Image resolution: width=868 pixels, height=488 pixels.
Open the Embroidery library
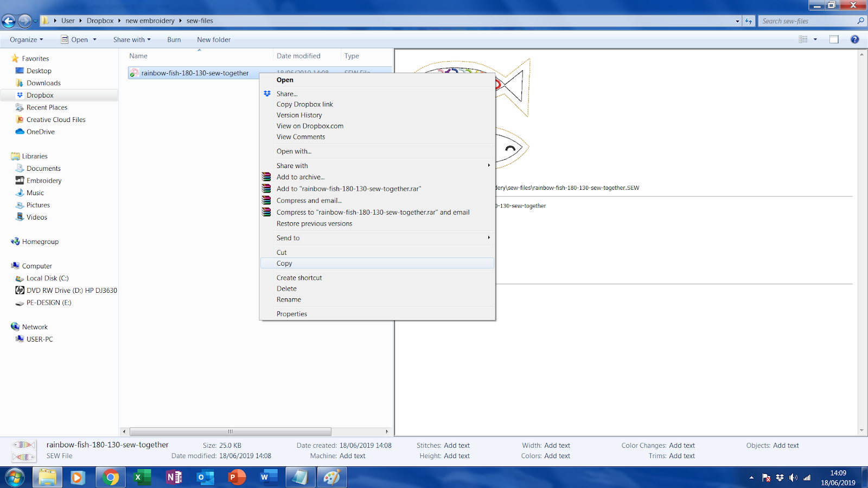[44, 181]
